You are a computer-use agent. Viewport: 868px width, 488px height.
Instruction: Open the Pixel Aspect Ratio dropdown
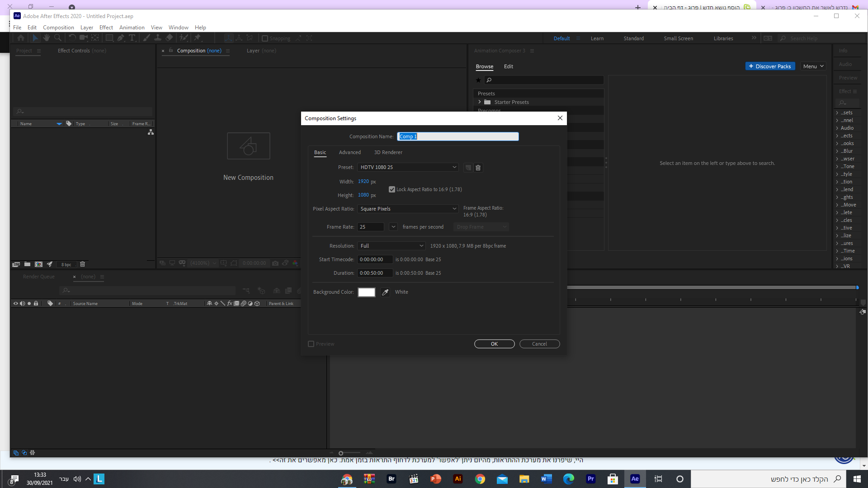(x=408, y=209)
